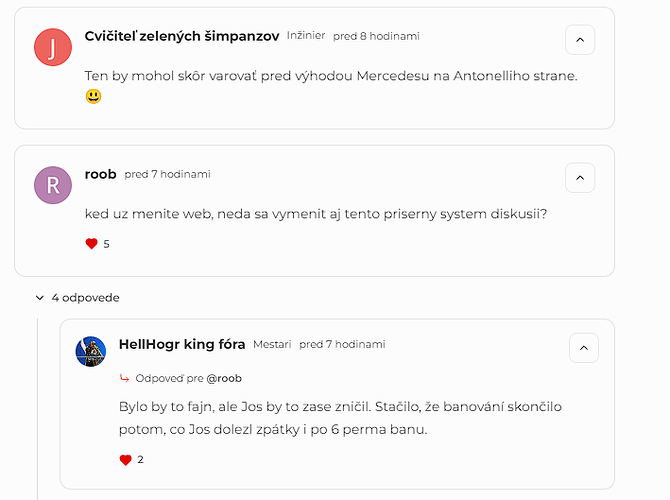The width and height of the screenshot is (670, 500).
Task: Open HellHogr king fóra username profile
Action: 182,344
